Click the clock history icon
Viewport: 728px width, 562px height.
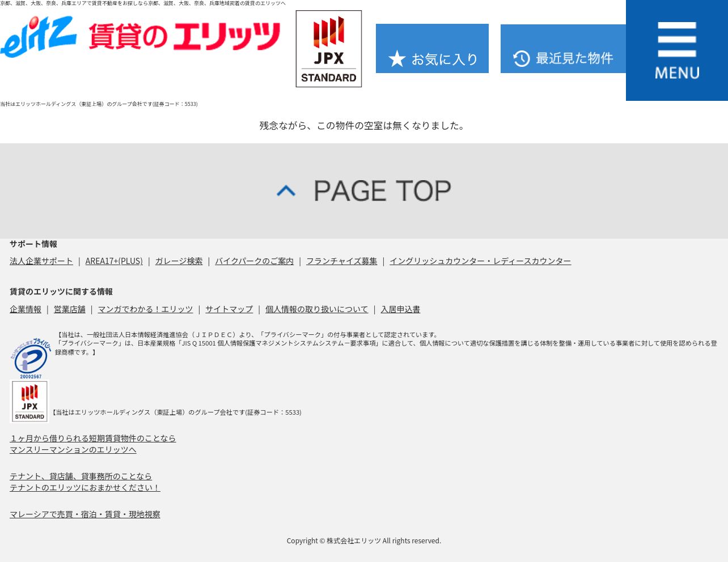[522, 58]
